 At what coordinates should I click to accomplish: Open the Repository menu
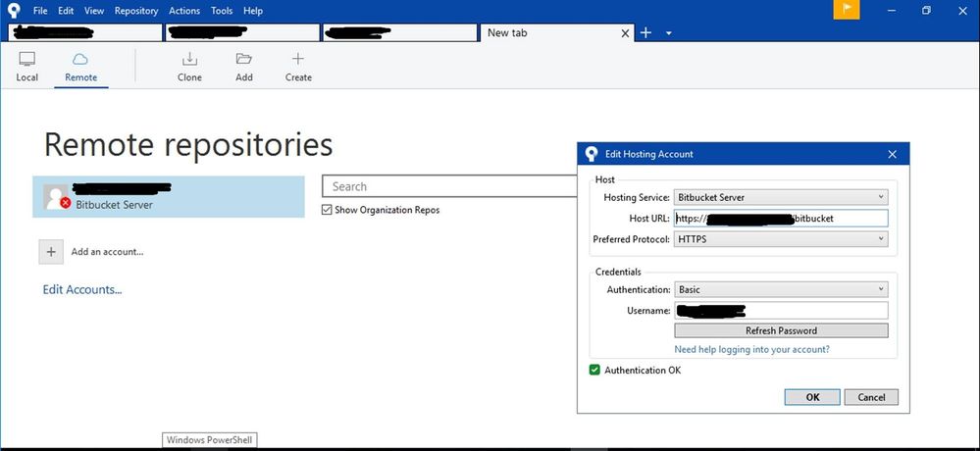click(x=136, y=11)
